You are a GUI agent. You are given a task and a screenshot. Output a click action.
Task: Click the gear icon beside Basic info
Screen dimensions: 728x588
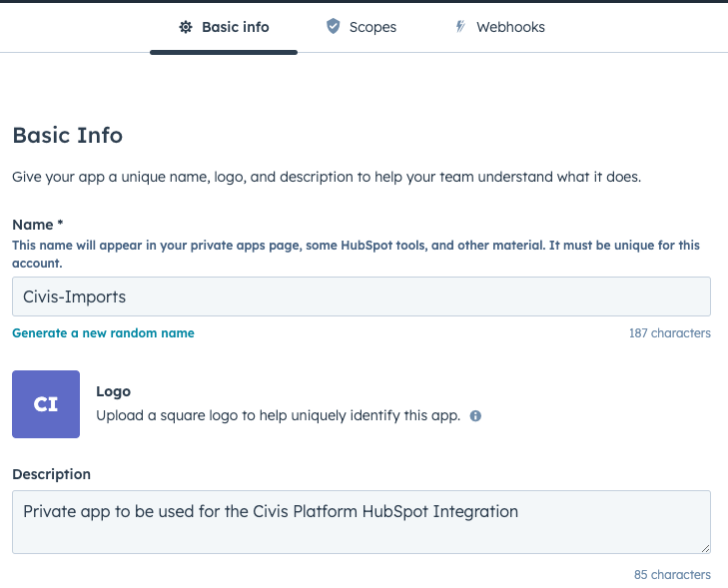[186, 27]
